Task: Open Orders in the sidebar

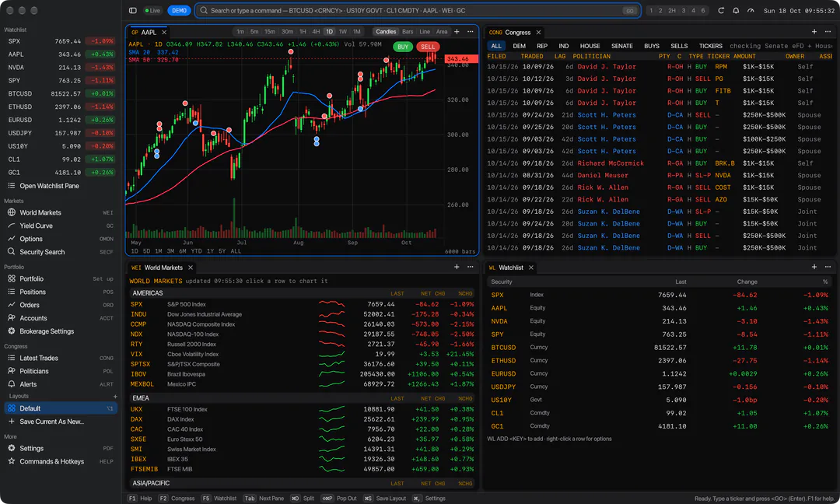Action: pyautogui.click(x=60, y=305)
